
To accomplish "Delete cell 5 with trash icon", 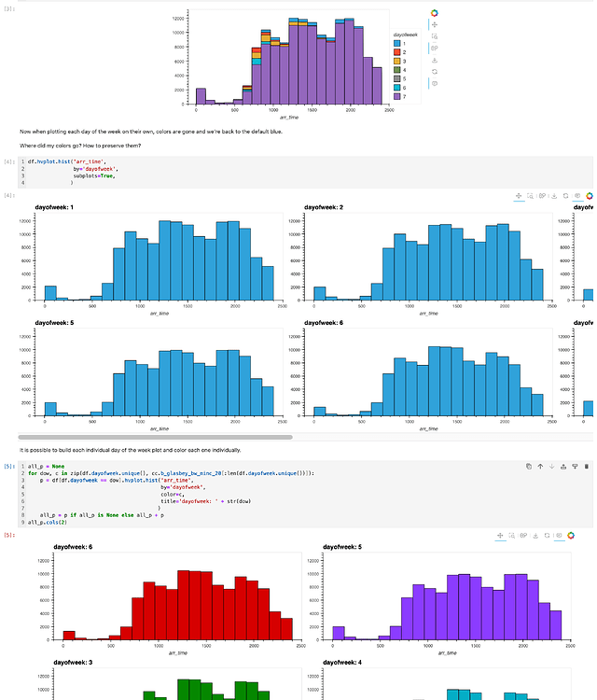I will point(587,467).
